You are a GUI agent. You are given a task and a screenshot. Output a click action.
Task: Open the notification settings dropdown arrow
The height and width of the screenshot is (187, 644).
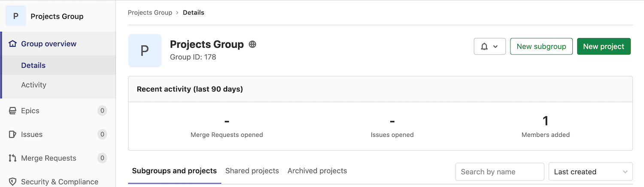[x=495, y=46]
